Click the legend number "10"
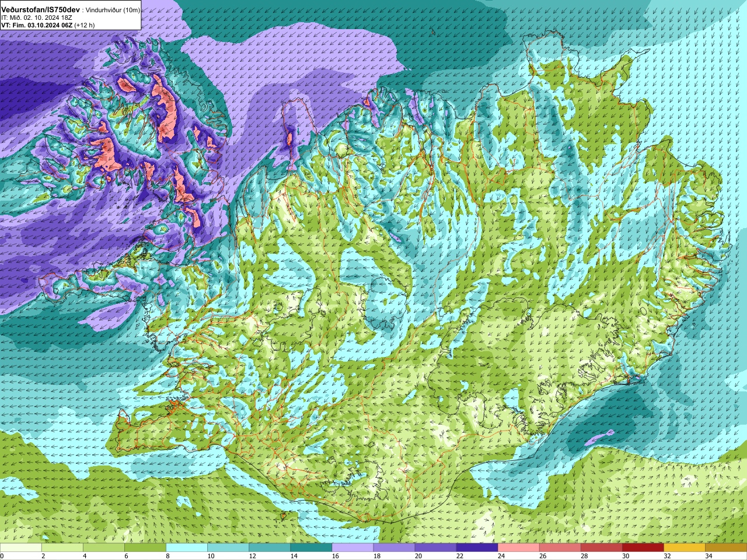Image resolution: width=747 pixels, height=560 pixels. coord(211,556)
